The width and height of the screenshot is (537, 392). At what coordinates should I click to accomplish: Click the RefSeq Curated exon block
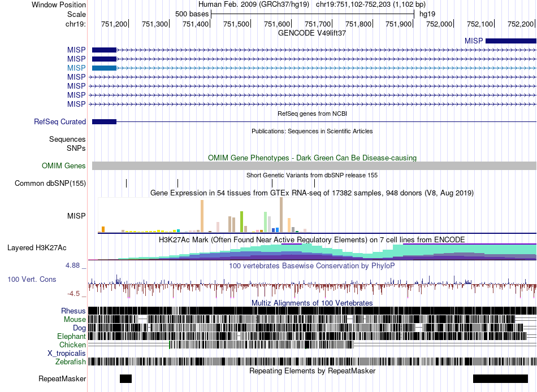click(x=105, y=121)
